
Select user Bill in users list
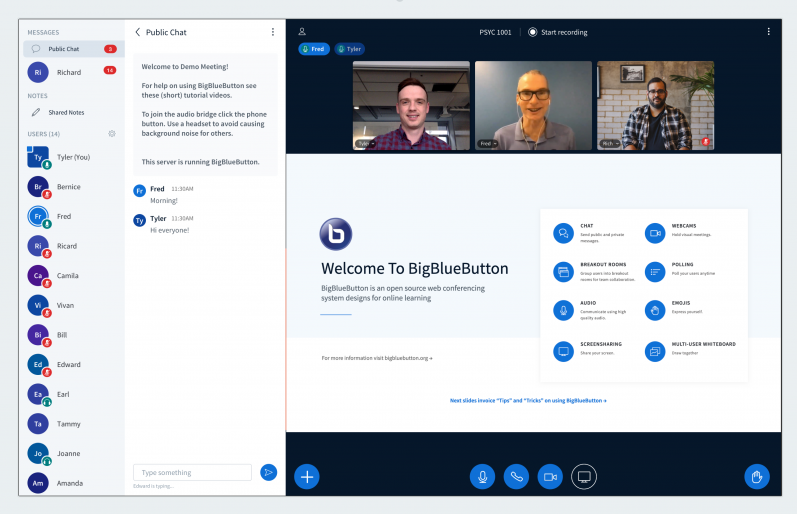(x=72, y=335)
